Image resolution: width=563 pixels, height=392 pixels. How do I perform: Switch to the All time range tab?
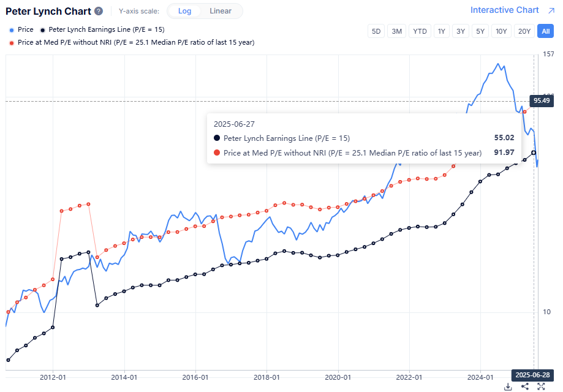click(545, 31)
